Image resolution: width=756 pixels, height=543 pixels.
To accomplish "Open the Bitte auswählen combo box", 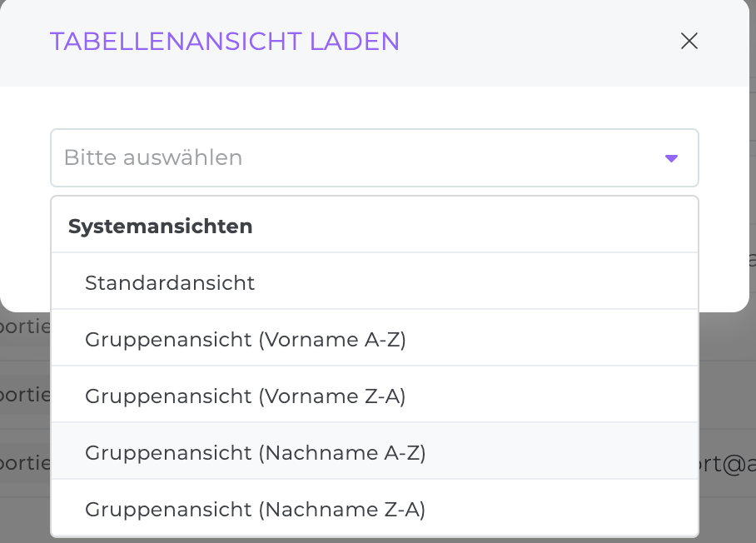I will [374, 157].
